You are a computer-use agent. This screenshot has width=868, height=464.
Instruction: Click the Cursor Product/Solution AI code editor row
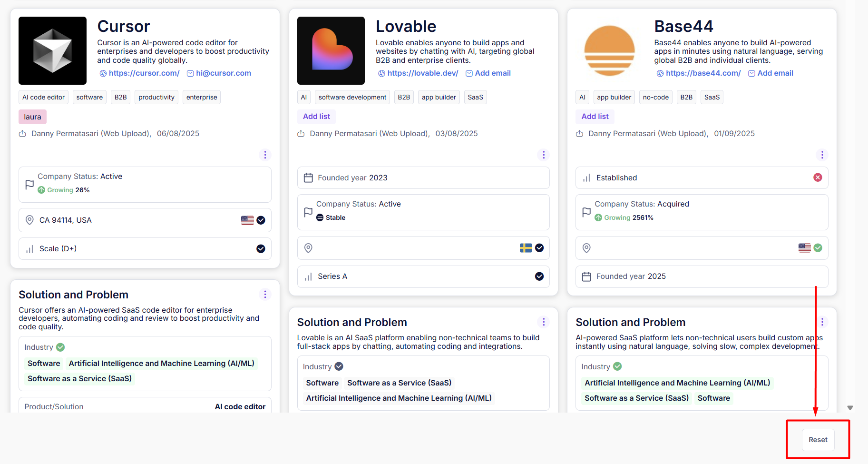coord(145,405)
